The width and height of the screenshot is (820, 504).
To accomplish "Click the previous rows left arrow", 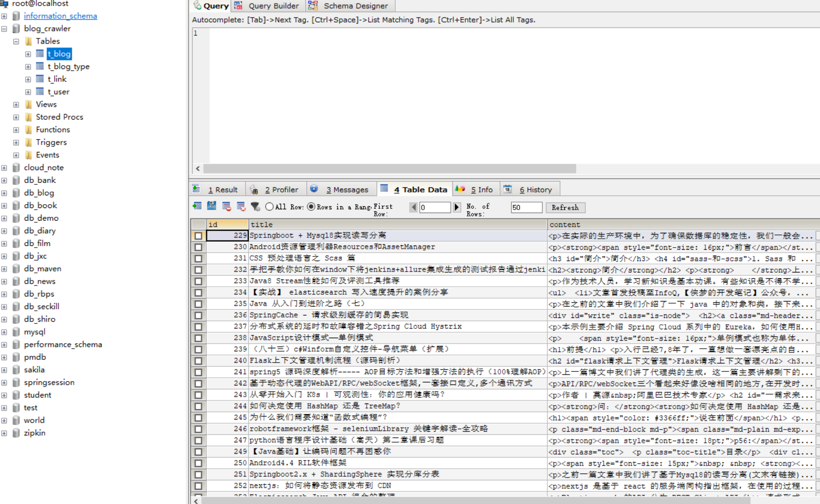I will tap(414, 207).
